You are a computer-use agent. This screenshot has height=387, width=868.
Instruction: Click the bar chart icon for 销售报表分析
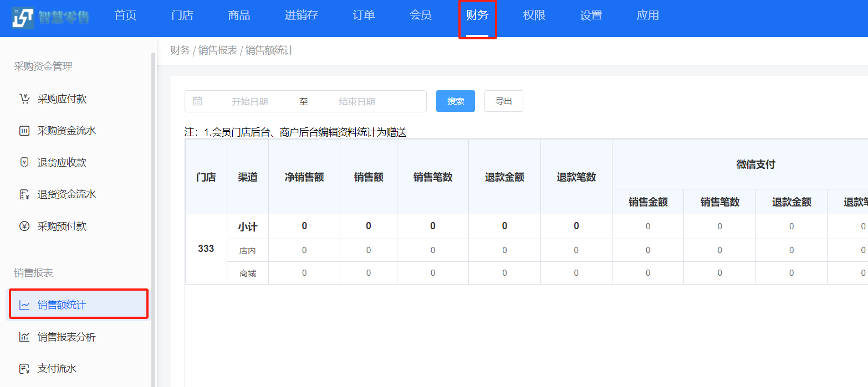coord(24,337)
